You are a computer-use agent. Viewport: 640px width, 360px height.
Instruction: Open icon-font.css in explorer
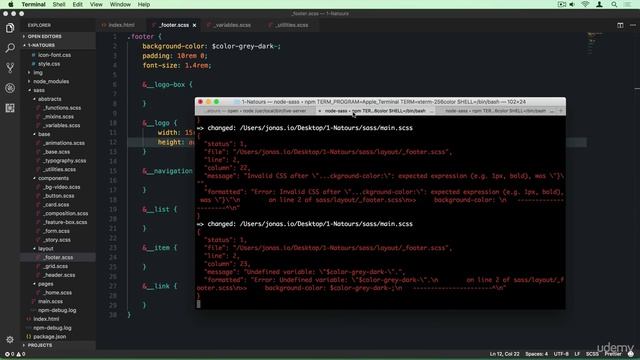click(54, 55)
